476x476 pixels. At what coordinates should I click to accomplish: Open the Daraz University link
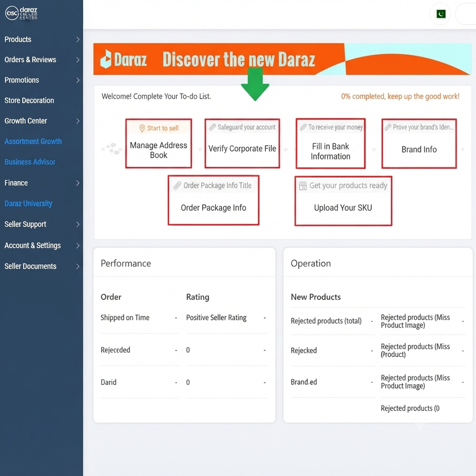[28, 203]
